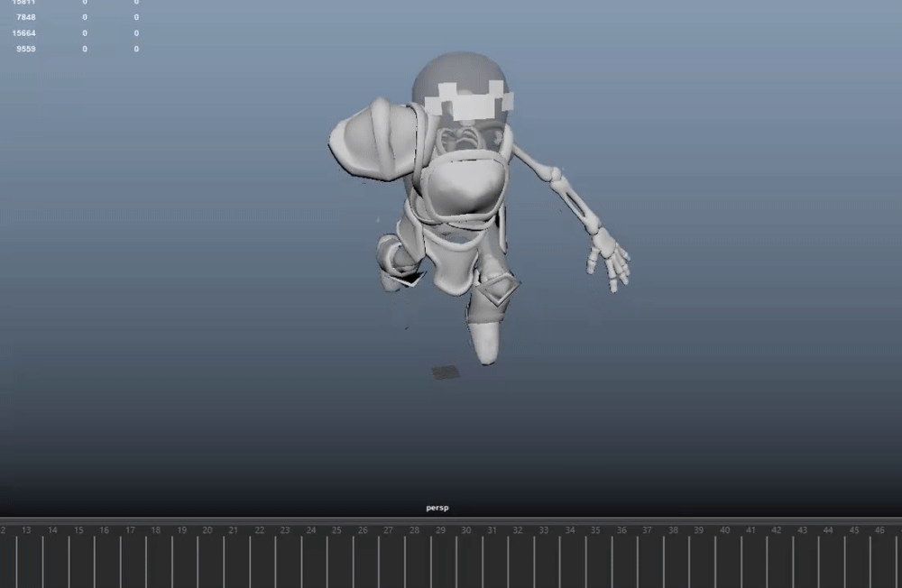Move playhead to frame 22
The image size is (902, 588).
coord(260,530)
